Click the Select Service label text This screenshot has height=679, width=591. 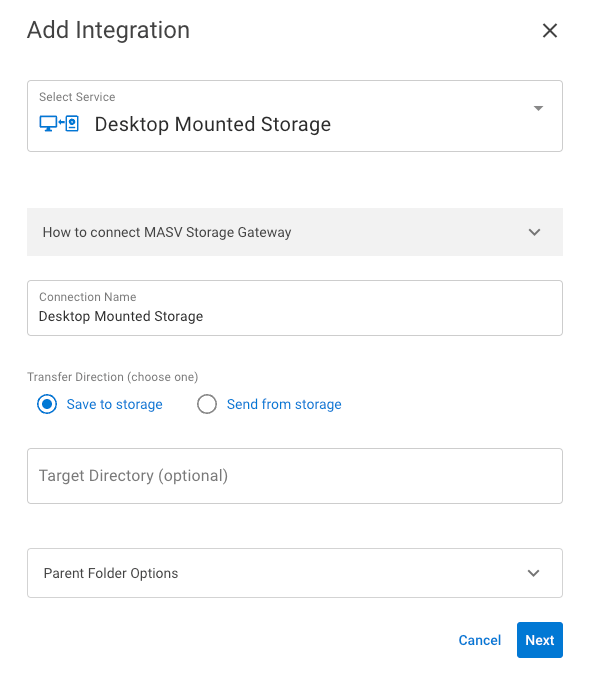[77, 97]
